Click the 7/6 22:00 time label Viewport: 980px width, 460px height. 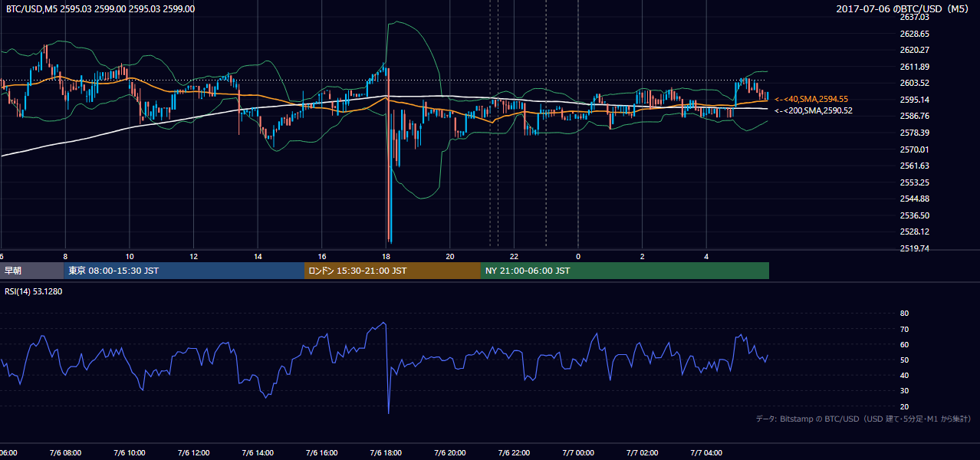[x=515, y=453]
